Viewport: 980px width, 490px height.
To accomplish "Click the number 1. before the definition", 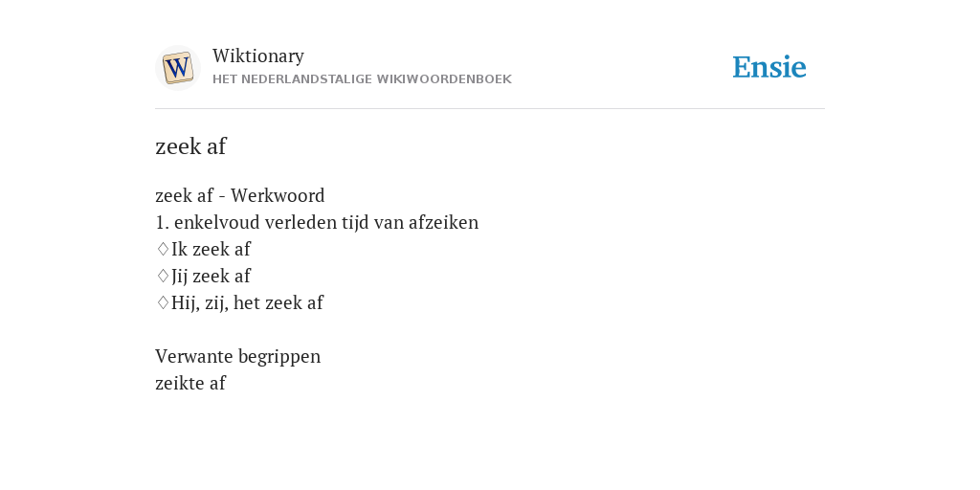I will 163,222.
